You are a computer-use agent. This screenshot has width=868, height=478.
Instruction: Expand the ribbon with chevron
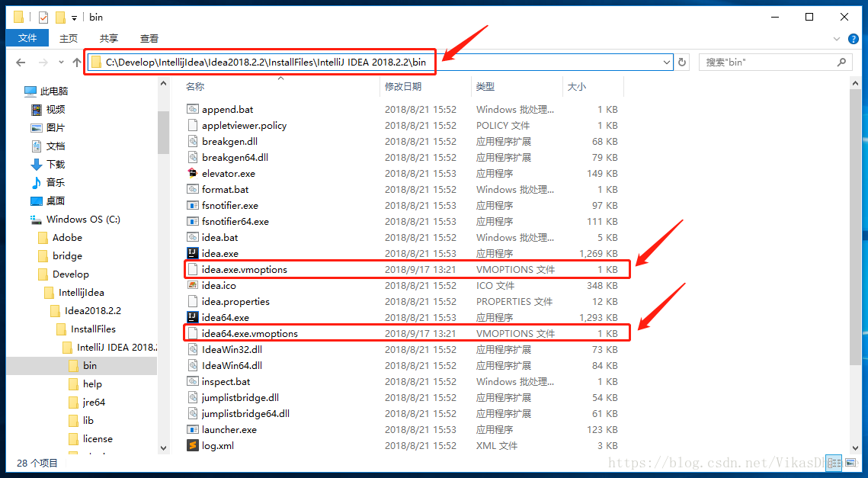(x=837, y=39)
